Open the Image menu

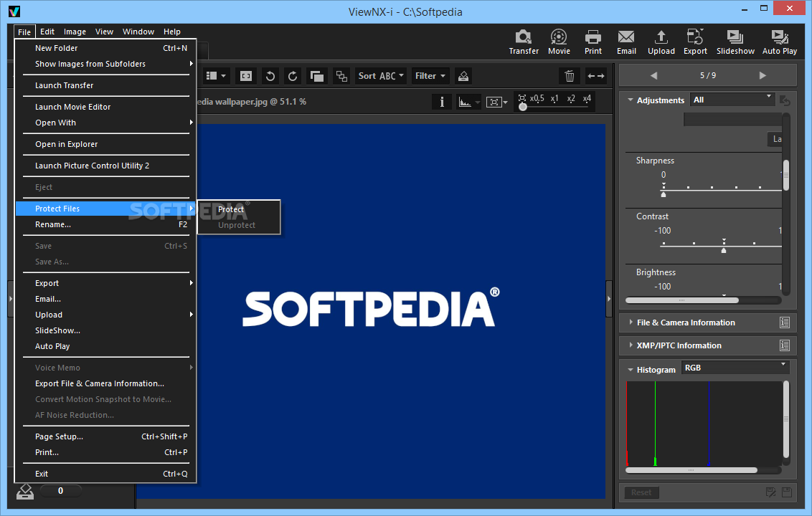click(x=75, y=32)
